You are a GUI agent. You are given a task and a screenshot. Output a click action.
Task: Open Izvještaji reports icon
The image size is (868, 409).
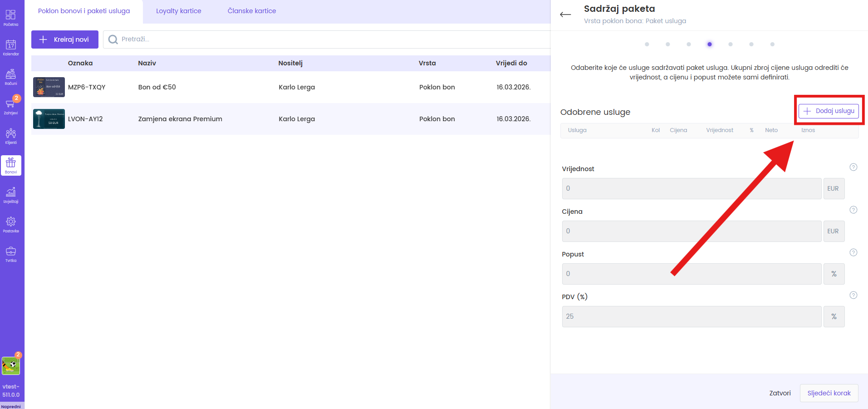(11, 195)
